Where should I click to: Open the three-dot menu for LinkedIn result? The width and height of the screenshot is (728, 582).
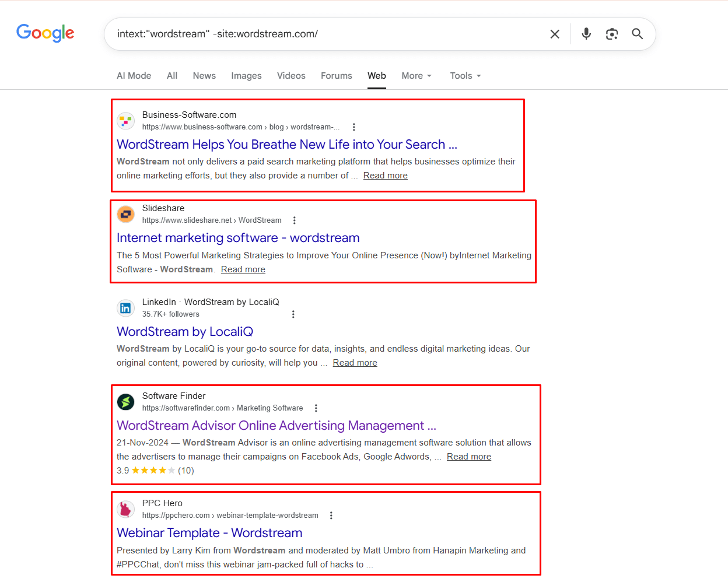tap(293, 314)
